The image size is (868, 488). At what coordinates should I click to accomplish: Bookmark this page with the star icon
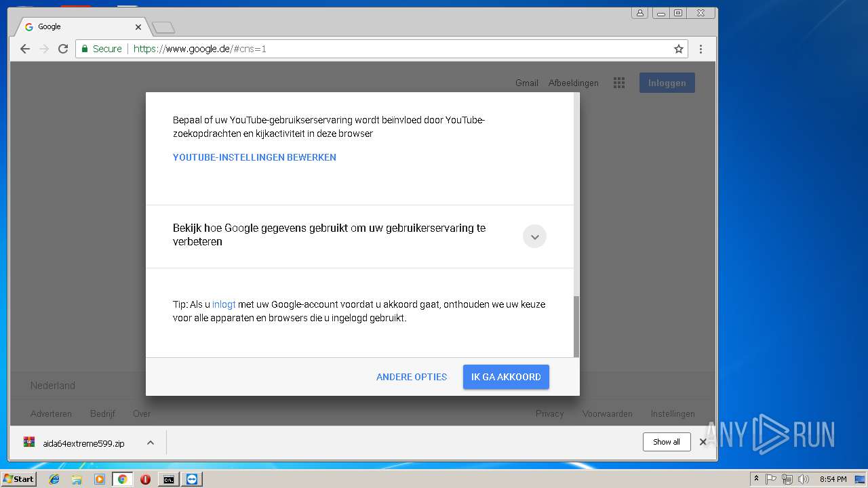click(678, 49)
